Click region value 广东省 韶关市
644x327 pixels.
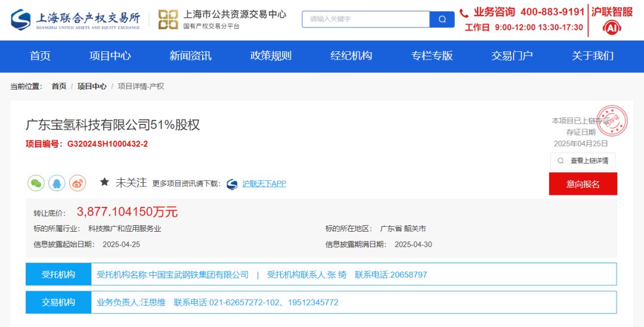click(x=403, y=229)
